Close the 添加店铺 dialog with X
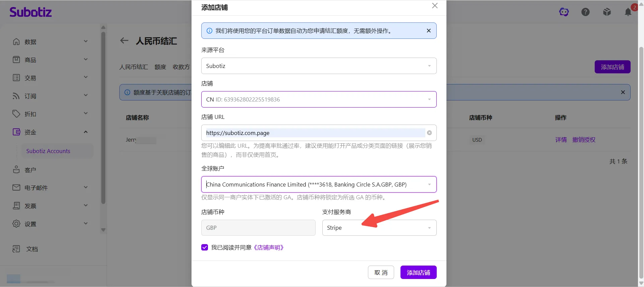The image size is (644, 287). [435, 6]
